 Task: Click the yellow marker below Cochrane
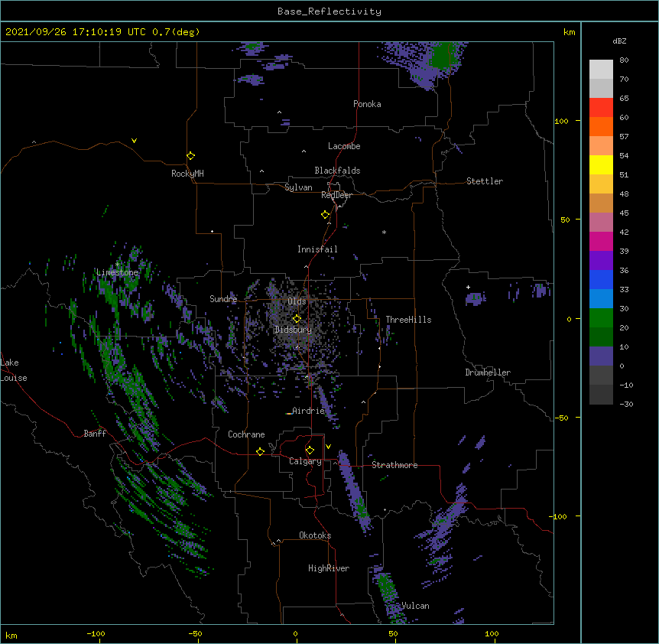260,451
